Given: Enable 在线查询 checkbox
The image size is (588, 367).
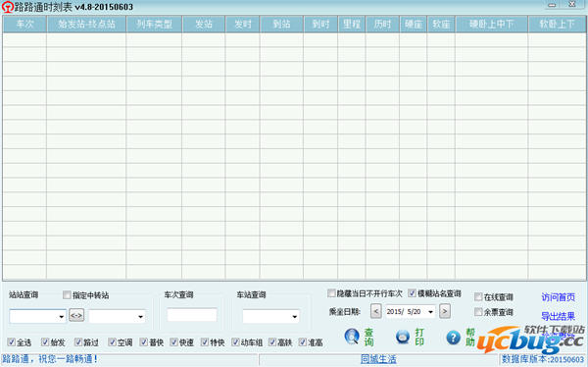Looking at the screenshot, I should tap(478, 296).
